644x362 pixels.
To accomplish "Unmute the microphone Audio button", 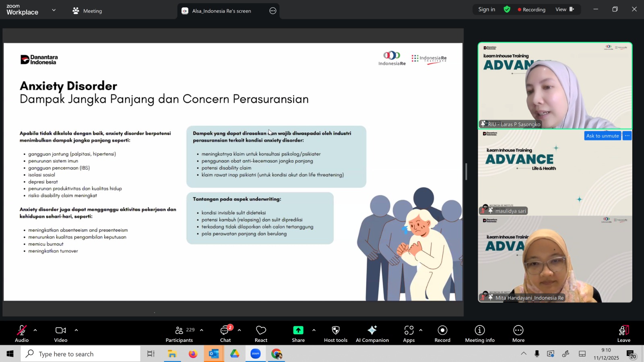I will tap(22, 333).
